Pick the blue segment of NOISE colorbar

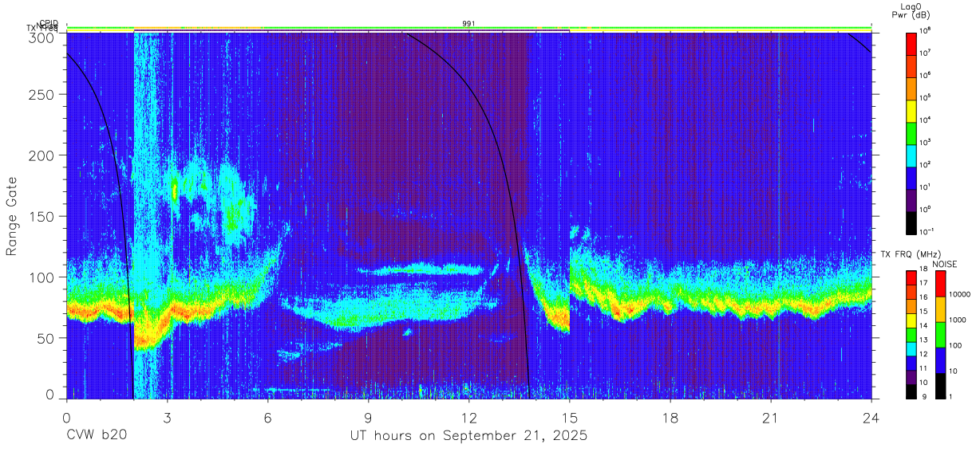(939, 360)
